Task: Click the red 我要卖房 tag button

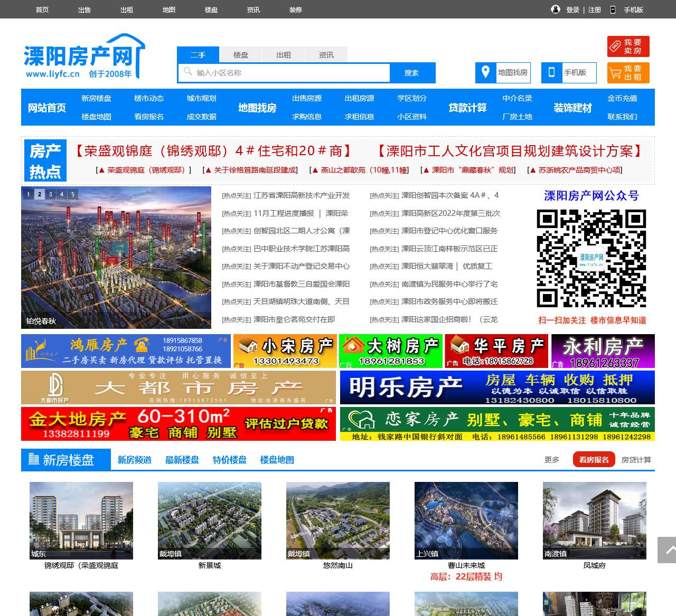Action: click(628, 46)
